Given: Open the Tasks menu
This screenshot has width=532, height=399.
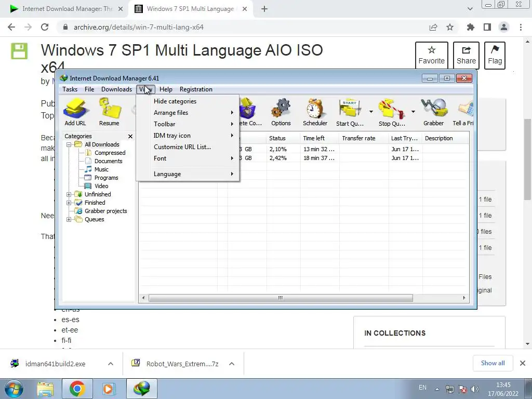Looking at the screenshot, I should pos(70,89).
